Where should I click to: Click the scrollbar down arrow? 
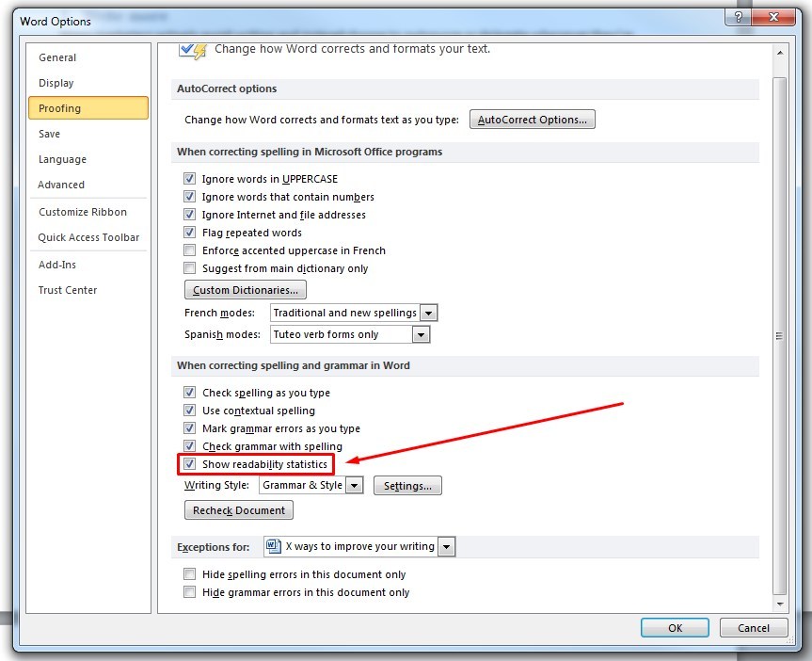tap(779, 604)
